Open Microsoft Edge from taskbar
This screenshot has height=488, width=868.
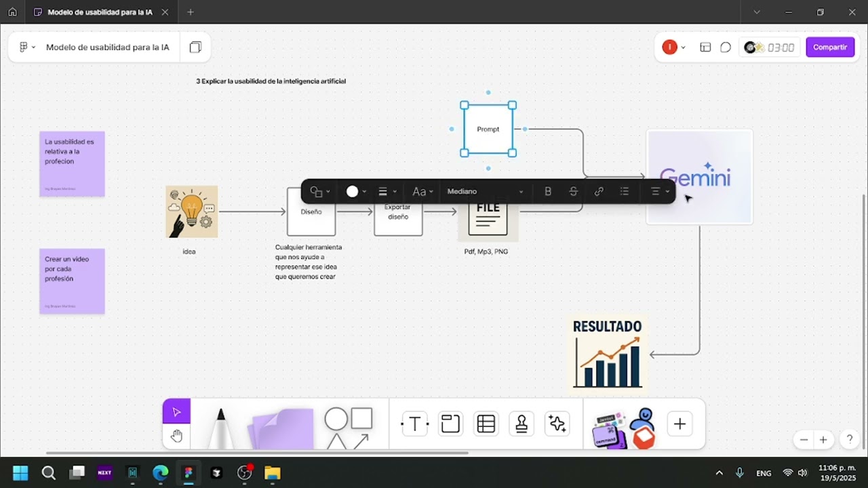(160, 472)
